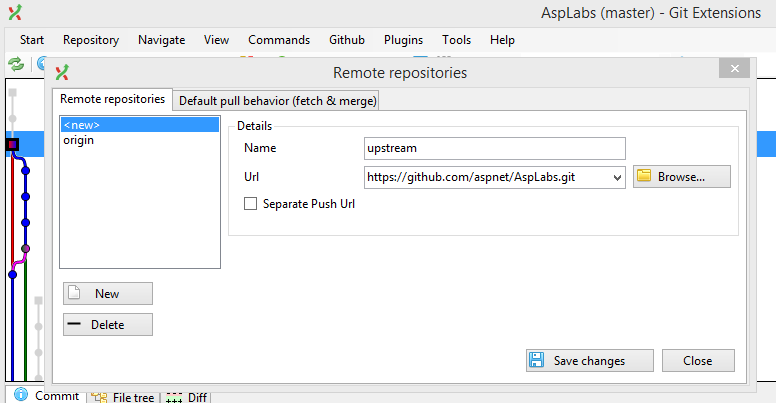This screenshot has width=776, height=403.
Task: Click the Git Extensions logo in main title bar
Action: (x=15, y=12)
